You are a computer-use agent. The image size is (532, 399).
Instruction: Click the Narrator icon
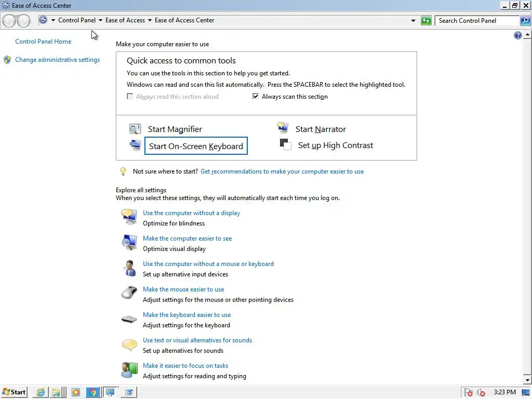283,128
